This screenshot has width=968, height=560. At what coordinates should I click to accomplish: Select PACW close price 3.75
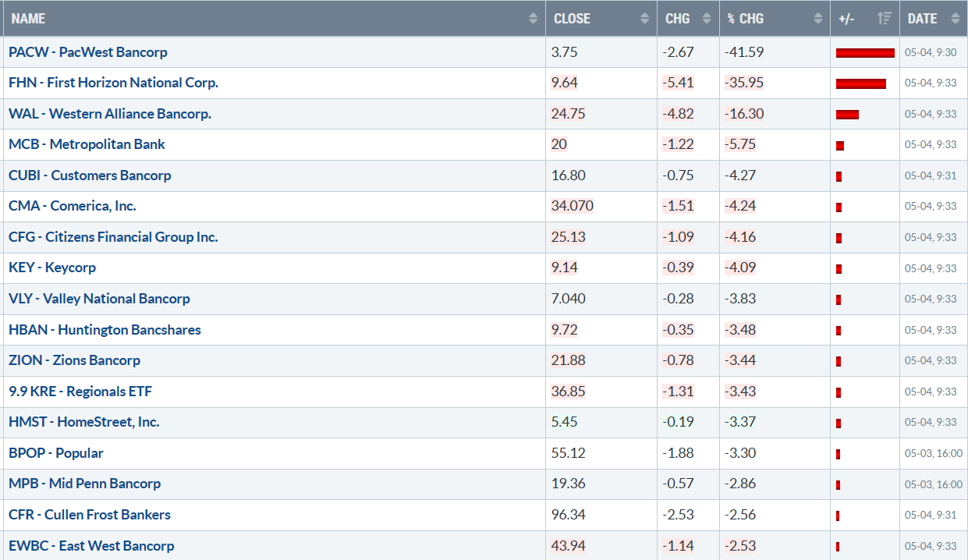565,52
